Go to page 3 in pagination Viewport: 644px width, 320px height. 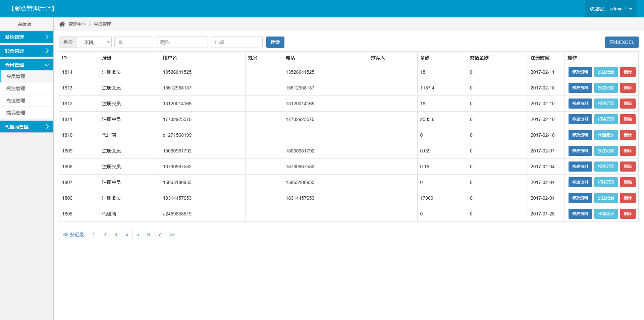coord(116,235)
